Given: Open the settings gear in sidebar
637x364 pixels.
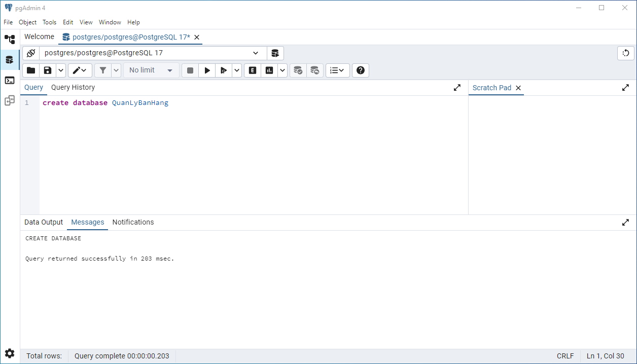Looking at the screenshot, I should [x=10, y=353].
